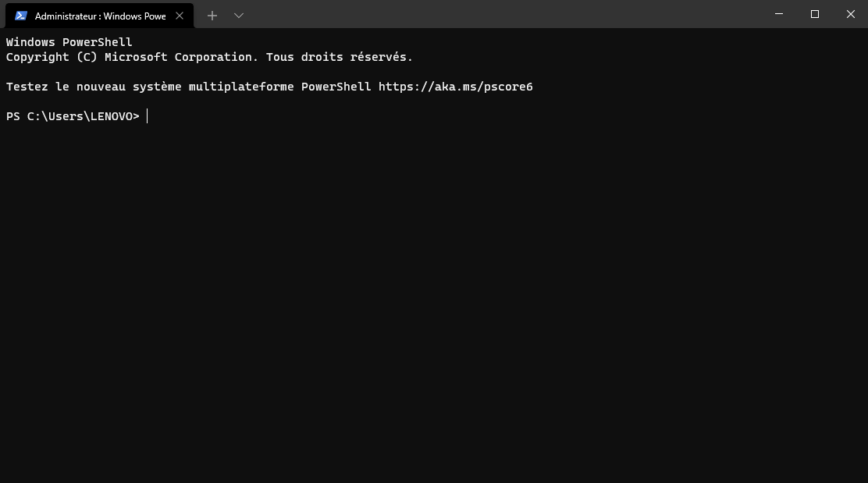Maximize the Windows Terminal window

click(x=815, y=14)
